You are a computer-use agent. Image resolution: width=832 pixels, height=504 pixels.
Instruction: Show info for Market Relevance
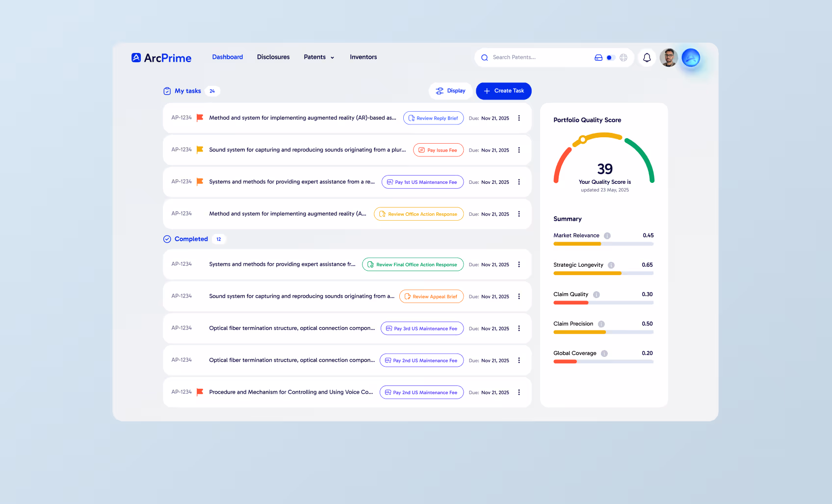pos(607,236)
